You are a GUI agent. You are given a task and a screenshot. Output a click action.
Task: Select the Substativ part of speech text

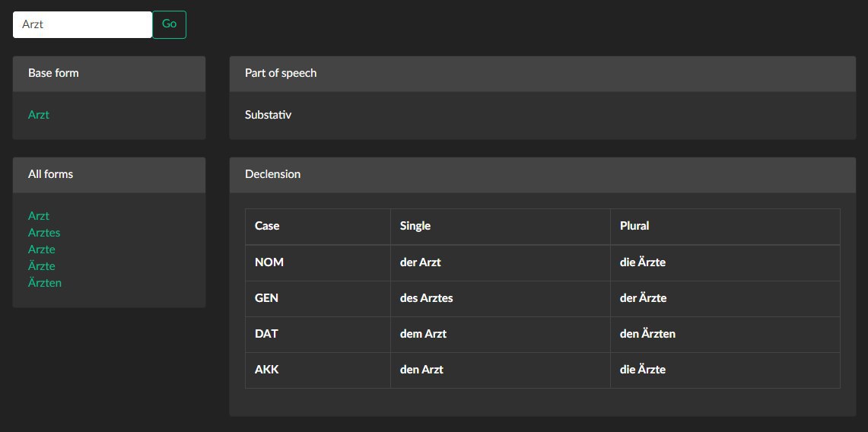(268, 115)
